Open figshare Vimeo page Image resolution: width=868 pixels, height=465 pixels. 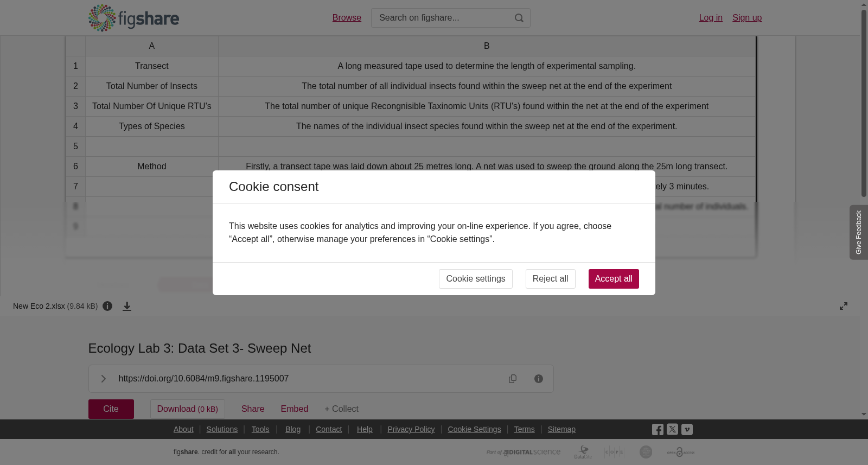click(x=687, y=429)
